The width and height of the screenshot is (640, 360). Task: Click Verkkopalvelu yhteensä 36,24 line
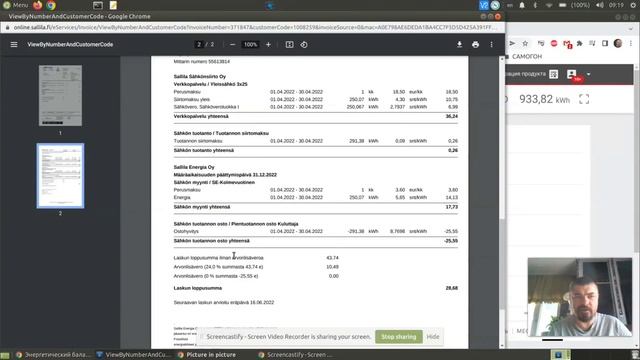316,116
